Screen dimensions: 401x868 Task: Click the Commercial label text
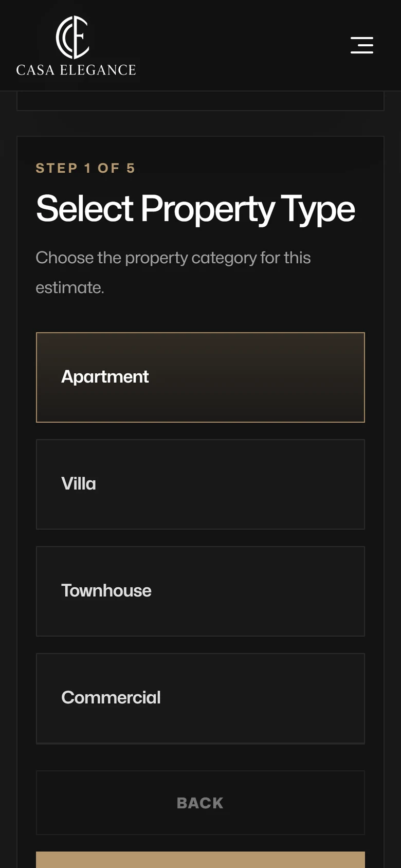111,698
